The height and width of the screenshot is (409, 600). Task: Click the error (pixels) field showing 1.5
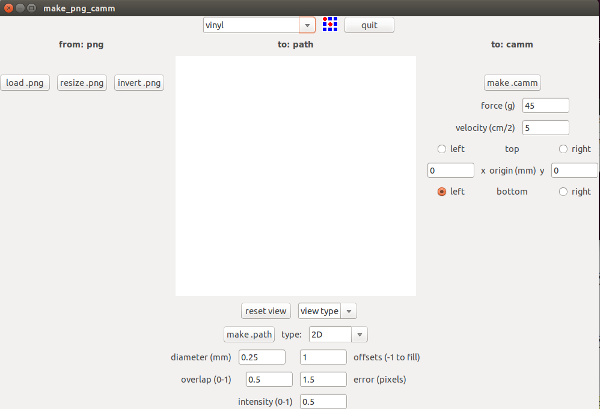(x=323, y=380)
